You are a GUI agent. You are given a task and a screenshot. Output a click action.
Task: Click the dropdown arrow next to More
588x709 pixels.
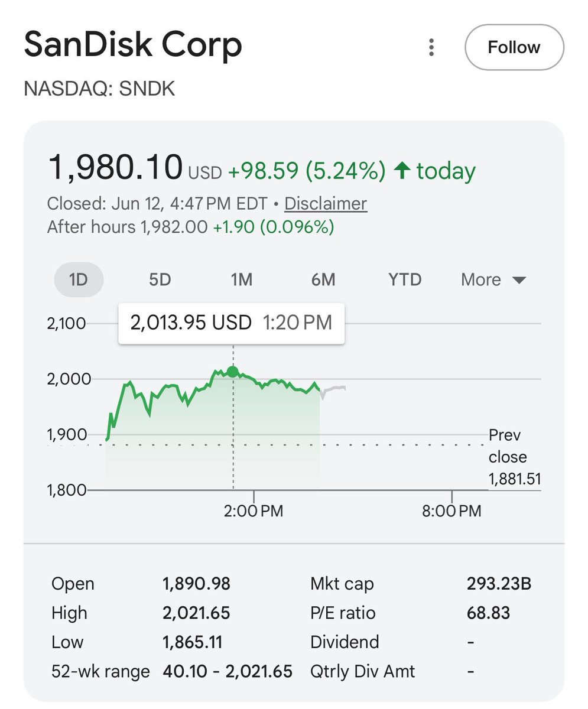click(519, 280)
